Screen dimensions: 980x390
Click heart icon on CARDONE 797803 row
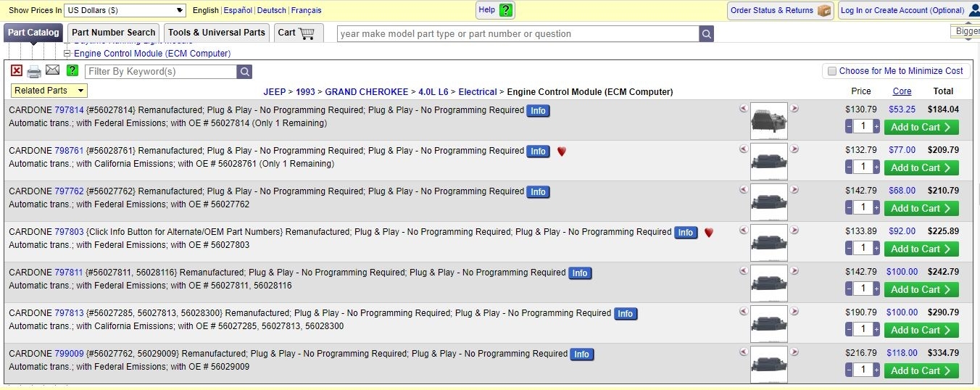click(x=709, y=233)
